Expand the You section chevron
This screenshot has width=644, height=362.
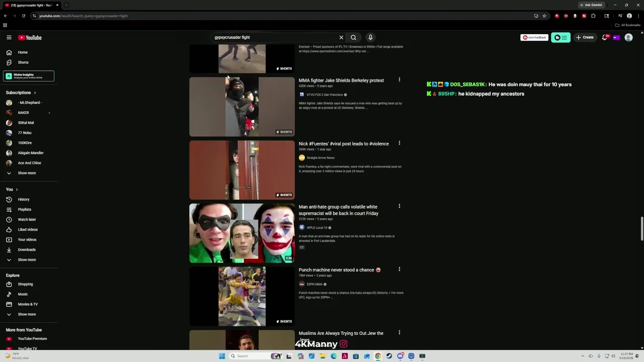17,190
